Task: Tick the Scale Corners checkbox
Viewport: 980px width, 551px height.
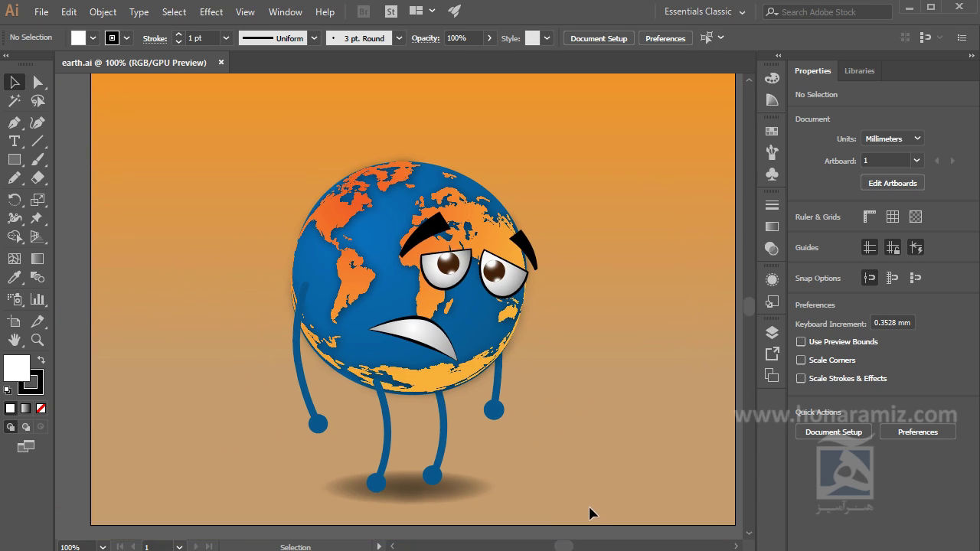Action: (801, 360)
